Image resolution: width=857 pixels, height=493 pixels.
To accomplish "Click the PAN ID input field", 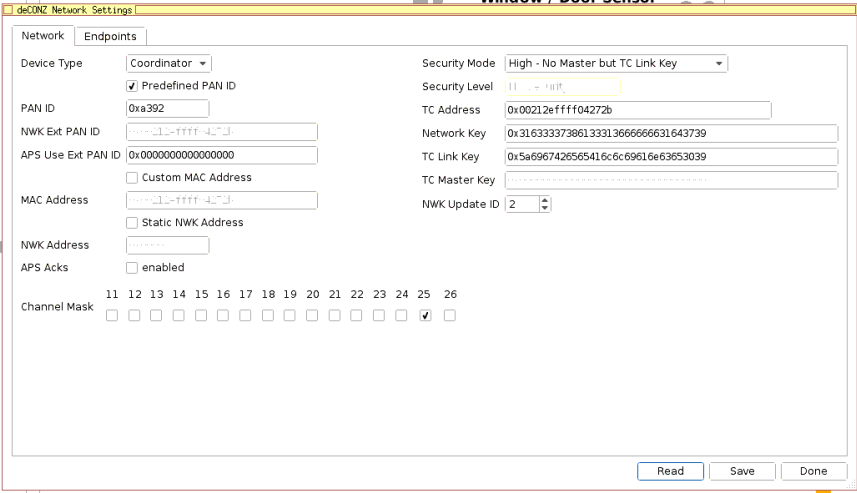I will click(x=167, y=108).
